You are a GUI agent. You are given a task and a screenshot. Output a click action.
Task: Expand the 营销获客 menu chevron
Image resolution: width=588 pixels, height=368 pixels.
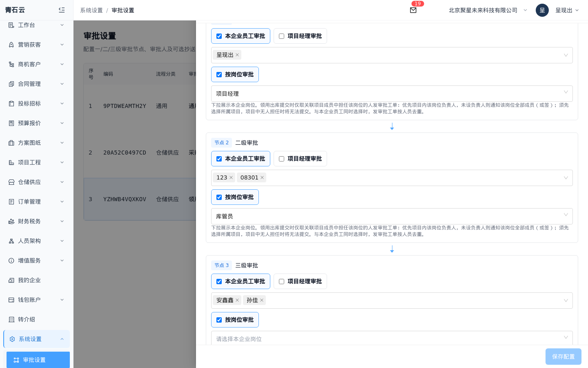point(62,45)
